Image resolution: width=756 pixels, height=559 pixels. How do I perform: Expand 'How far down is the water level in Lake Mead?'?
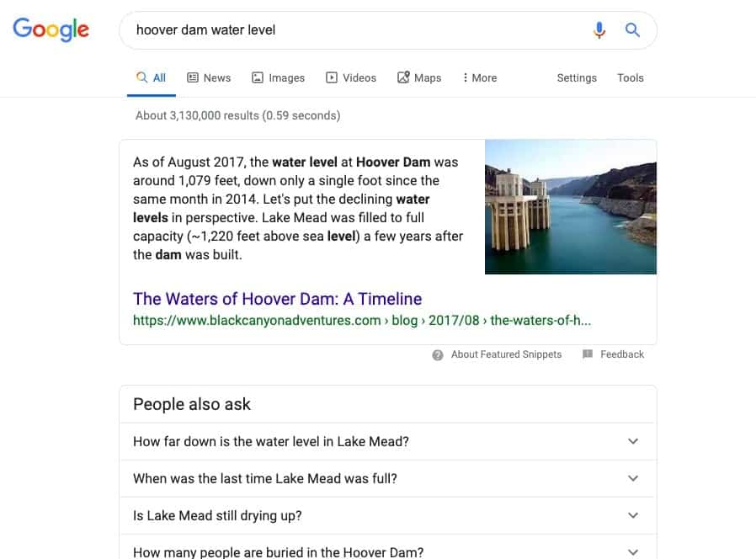point(386,441)
